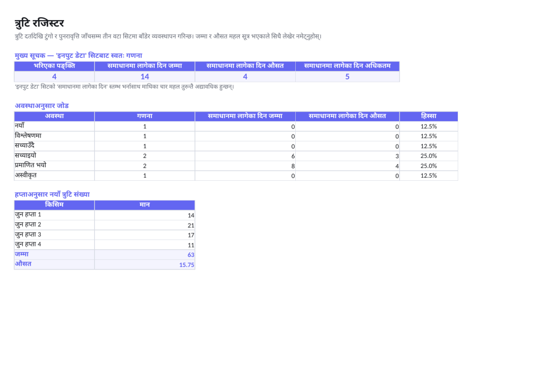Viewport: 554px width, 392px height.
Task: Click the value 14 in the key indicators row
Action: (x=145, y=77)
